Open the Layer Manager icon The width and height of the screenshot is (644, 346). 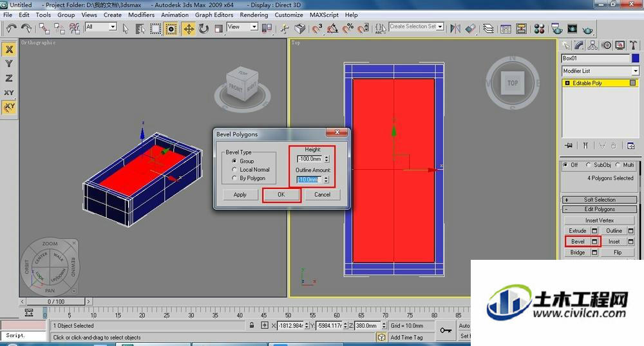pyautogui.click(x=488, y=28)
